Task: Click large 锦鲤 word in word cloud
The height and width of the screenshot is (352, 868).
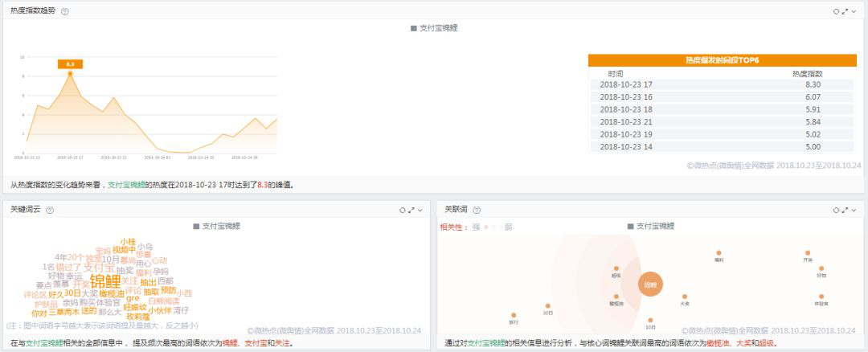Action: [105, 280]
